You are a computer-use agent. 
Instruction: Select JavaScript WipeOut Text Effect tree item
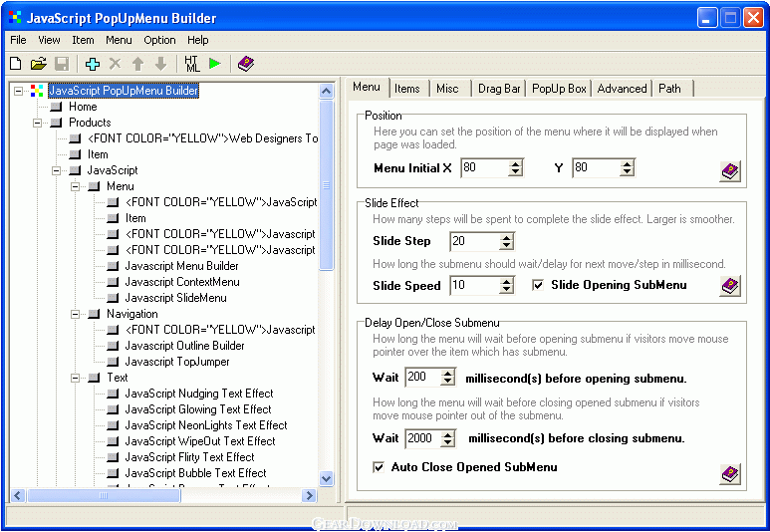(x=200, y=441)
